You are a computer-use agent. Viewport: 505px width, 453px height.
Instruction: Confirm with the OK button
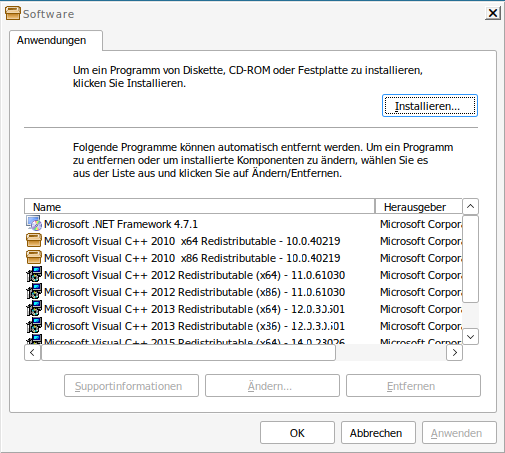pos(297,433)
